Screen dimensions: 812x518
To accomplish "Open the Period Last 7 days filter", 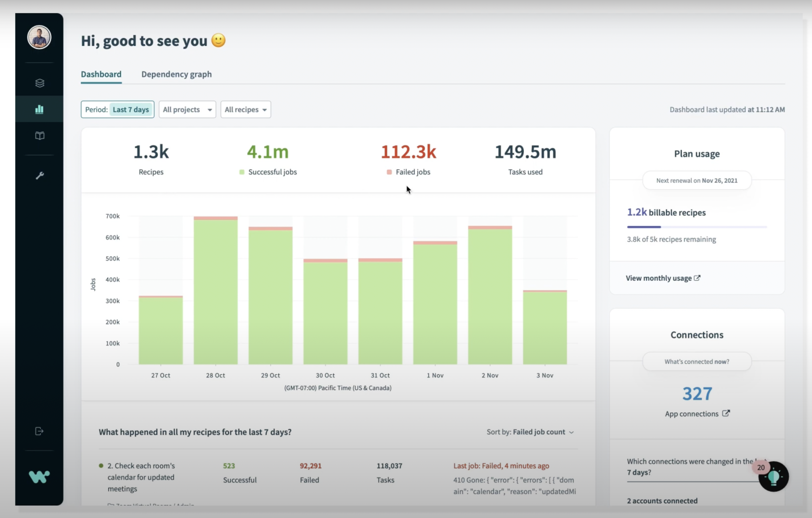I will [x=117, y=109].
